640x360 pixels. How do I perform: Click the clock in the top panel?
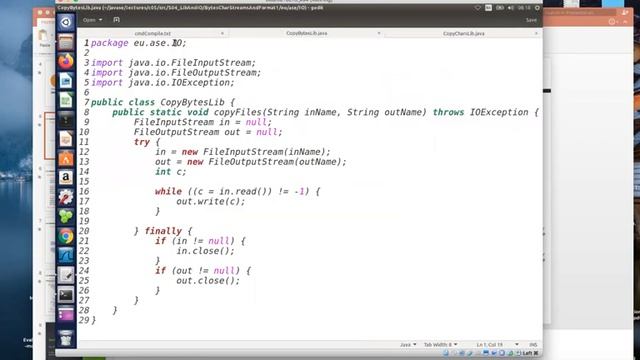[x=524, y=8]
